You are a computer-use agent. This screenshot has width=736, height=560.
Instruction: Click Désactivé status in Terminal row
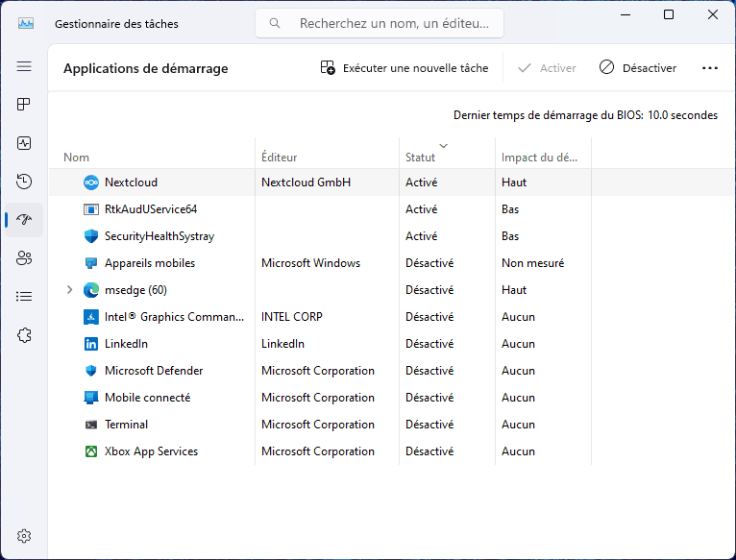[x=429, y=425]
